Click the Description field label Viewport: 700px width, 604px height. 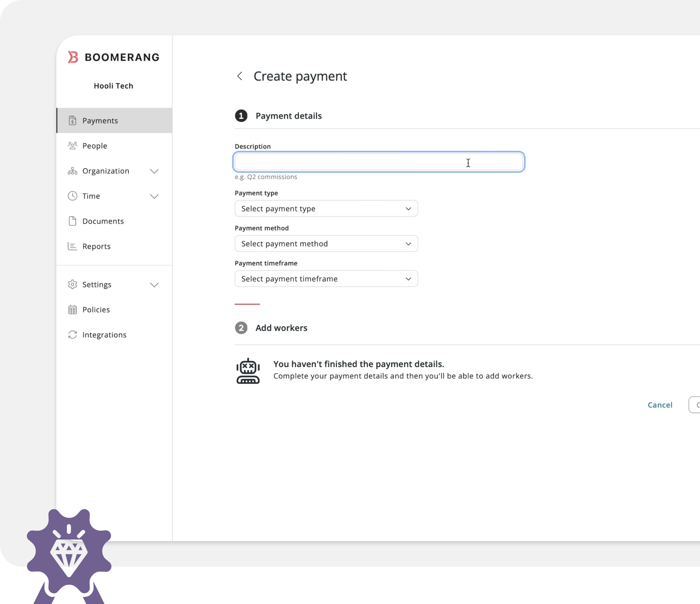pyautogui.click(x=253, y=146)
